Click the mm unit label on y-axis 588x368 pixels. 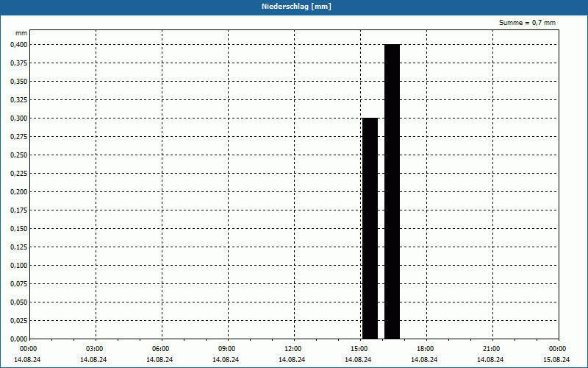pos(21,33)
